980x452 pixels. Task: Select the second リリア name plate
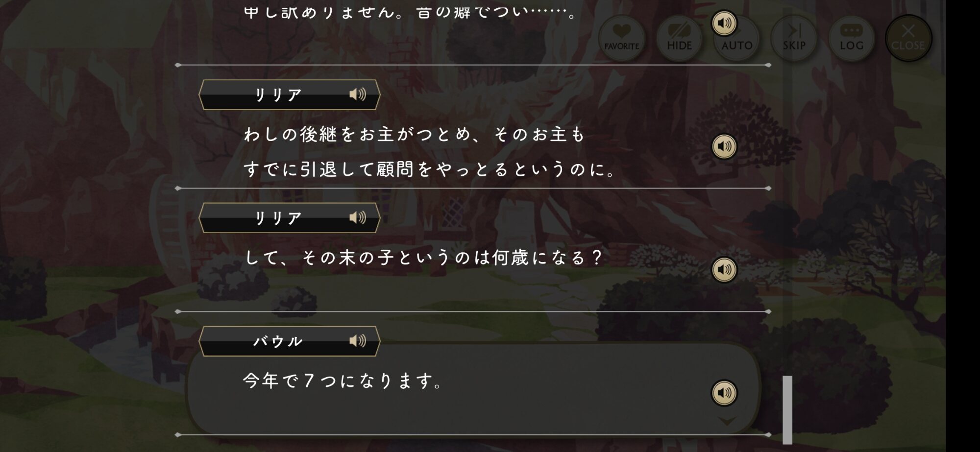[x=289, y=218]
